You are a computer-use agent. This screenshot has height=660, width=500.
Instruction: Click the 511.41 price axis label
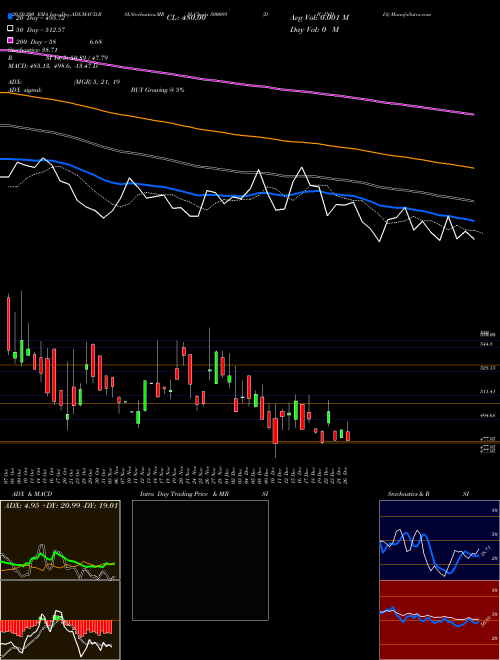click(x=488, y=391)
